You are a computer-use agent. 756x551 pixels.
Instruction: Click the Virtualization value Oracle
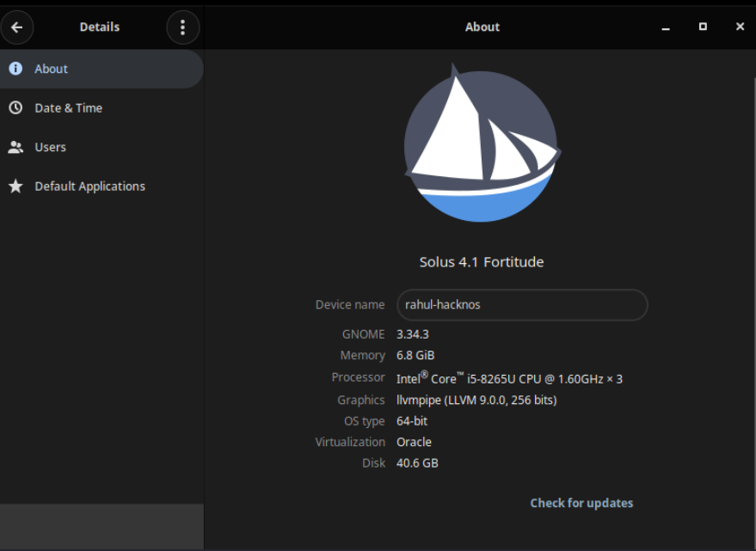[414, 442]
